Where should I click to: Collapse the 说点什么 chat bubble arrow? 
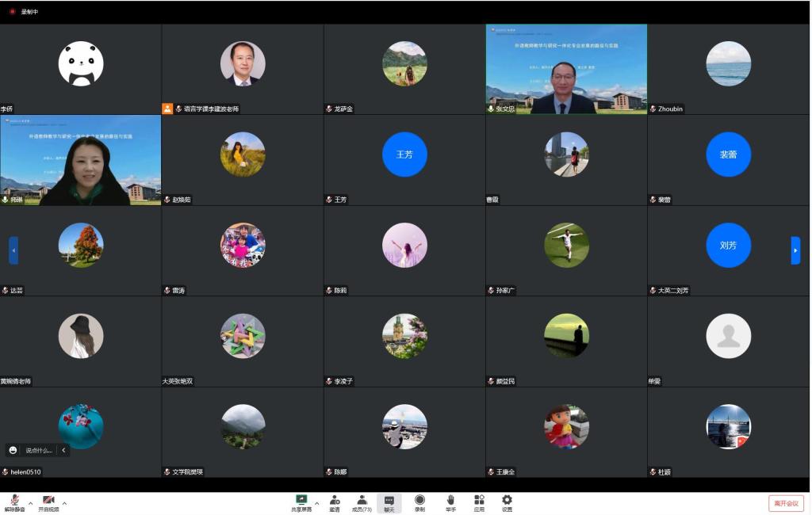[64, 450]
